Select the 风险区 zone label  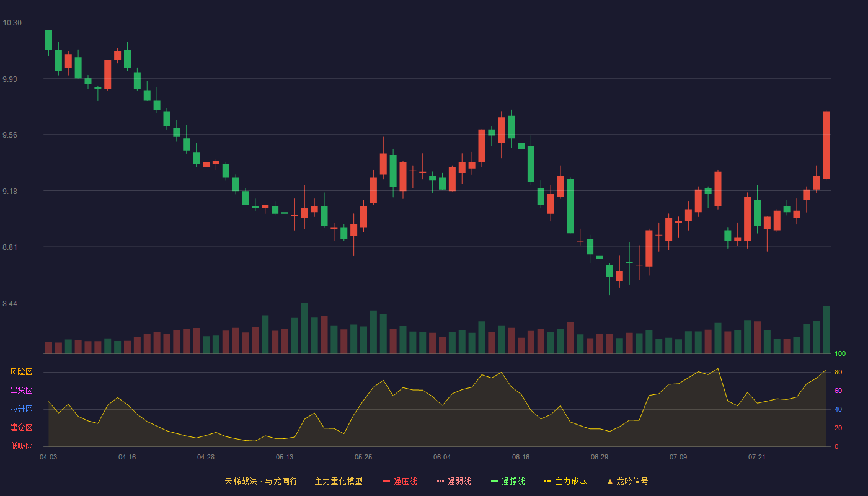pyautogui.click(x=21, y=372)
